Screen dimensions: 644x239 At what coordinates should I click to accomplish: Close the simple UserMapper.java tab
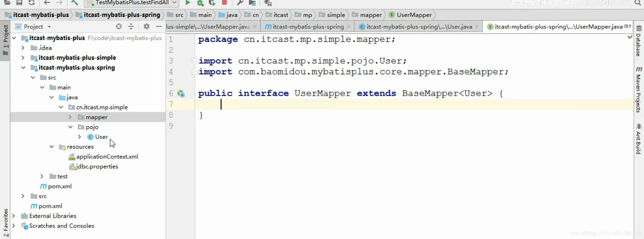(x=255, y=26)
